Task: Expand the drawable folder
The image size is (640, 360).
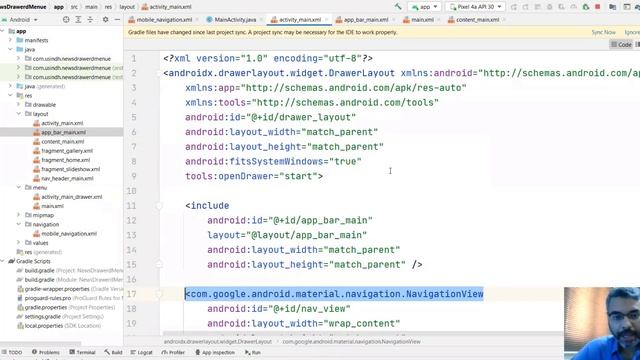Action: coord(18,104)
